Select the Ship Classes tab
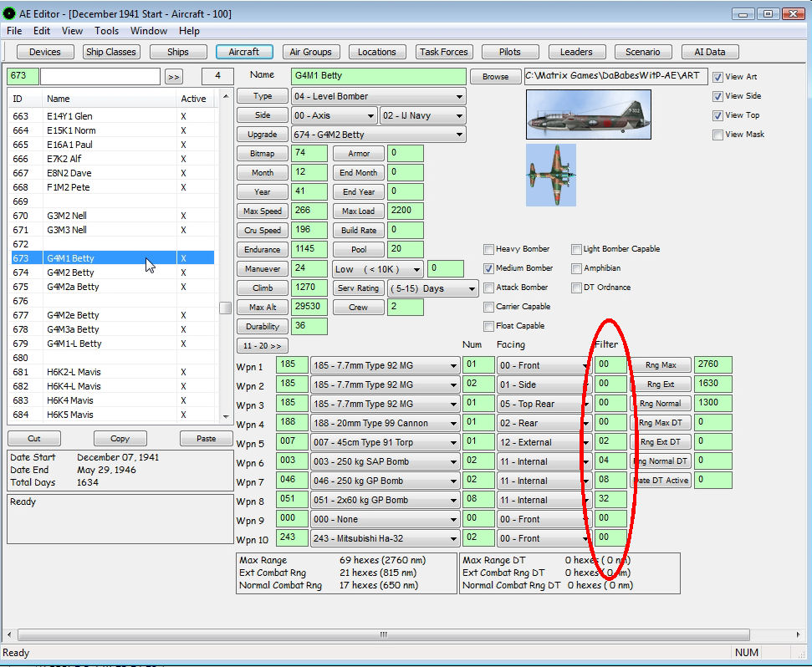This screenshot has height=667, width=812. (x=111, y=51)
